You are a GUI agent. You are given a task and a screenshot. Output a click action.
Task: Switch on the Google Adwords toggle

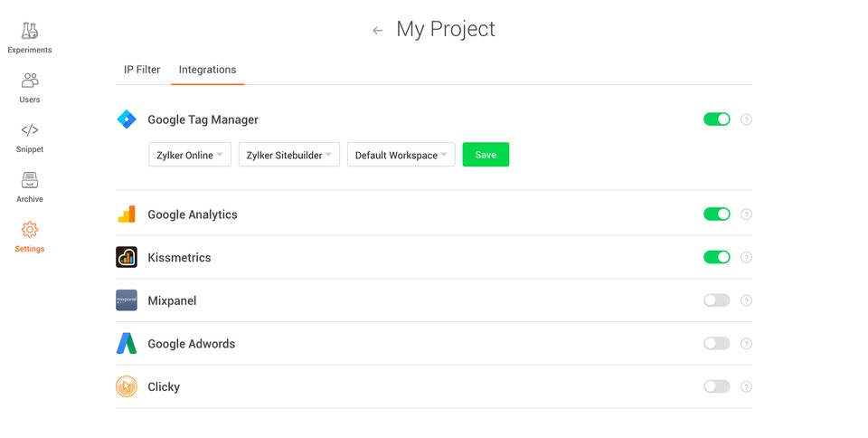[x=716, y=344]
